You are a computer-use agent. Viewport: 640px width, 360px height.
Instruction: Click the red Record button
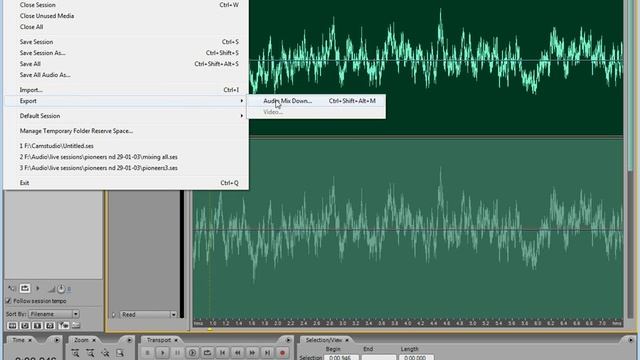pos(282,353)
